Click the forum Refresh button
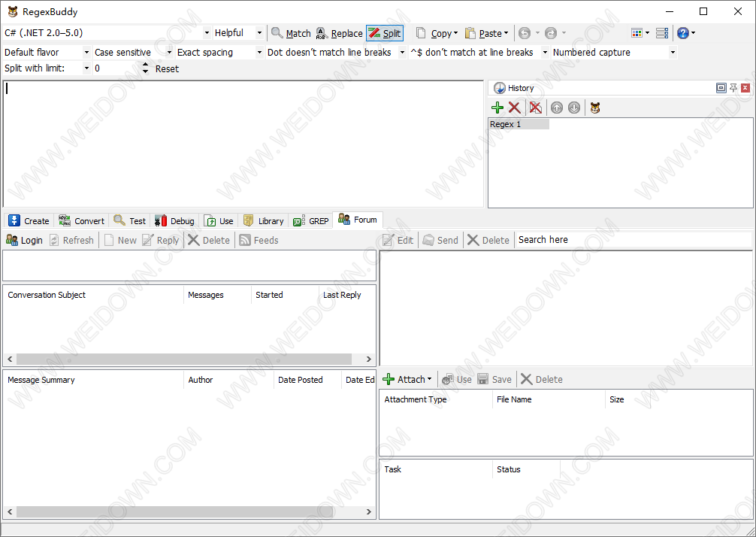Viewport: 756px width, 537px height. pos(71,240)
